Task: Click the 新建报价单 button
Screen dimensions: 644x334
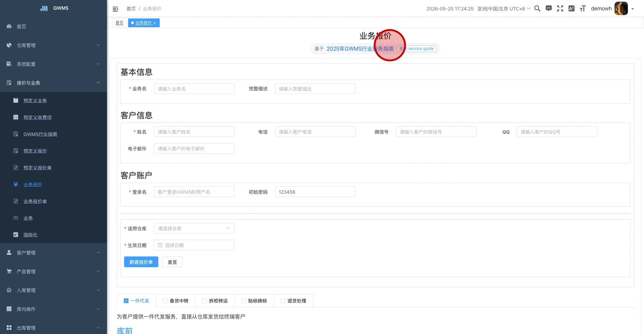Action: coord(141,262)
